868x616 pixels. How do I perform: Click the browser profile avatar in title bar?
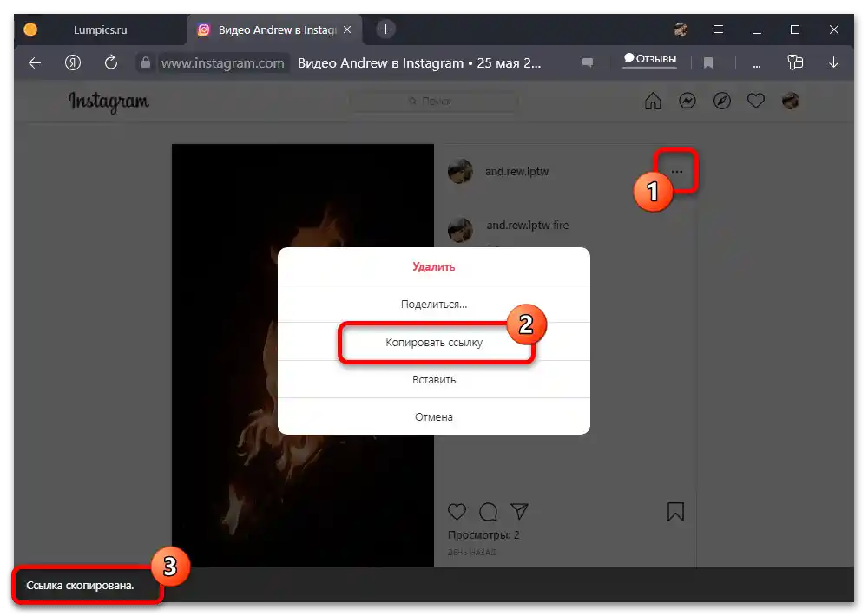point(681,29)
